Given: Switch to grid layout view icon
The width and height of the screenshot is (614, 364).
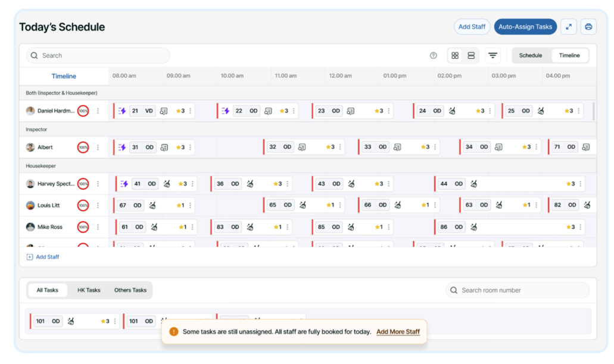Looking at the screenshot, I should pyautogui.click(x=455, y=55).
